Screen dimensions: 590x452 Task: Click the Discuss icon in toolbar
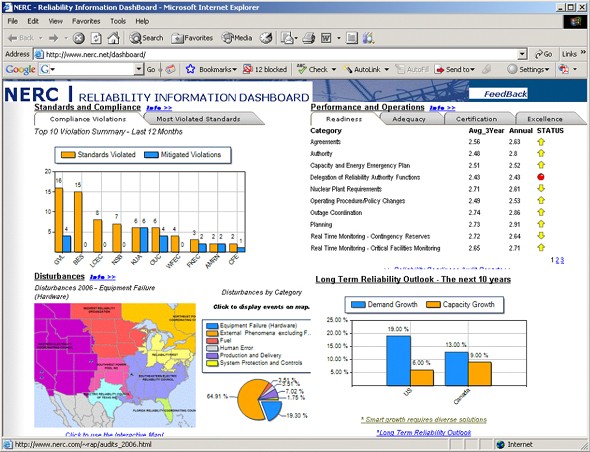(351, 38)
